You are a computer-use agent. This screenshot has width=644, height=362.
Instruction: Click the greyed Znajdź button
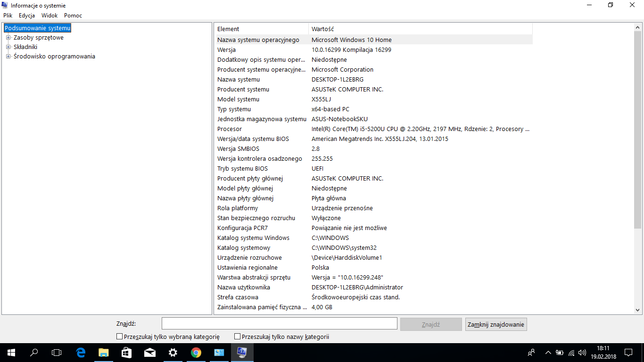click(431, 324)
